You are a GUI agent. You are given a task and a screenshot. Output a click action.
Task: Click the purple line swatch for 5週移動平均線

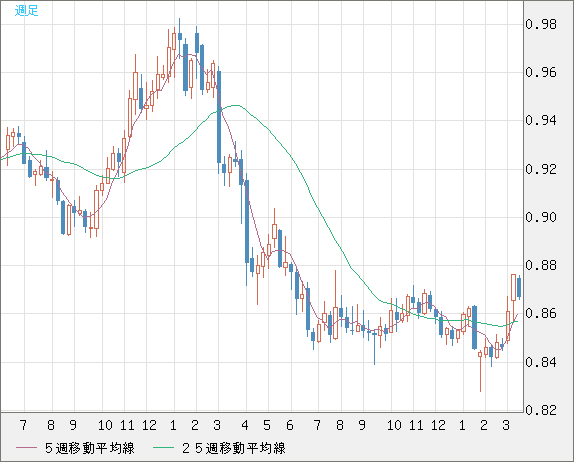(x=26, y=448)
